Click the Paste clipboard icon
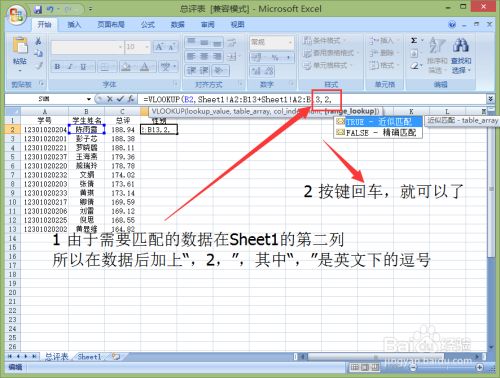 20,46
